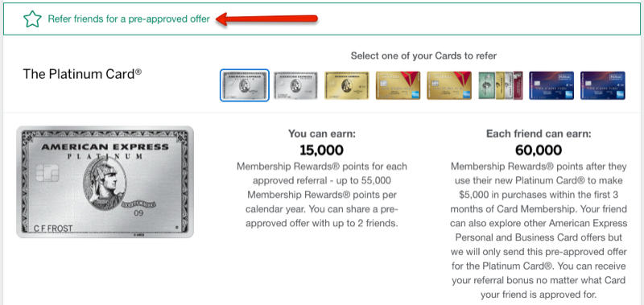Image resolution: width=644 pixels, height=305 pixels.
Task: Click the green star icon in banner
Action: click(x=32, y=19)
